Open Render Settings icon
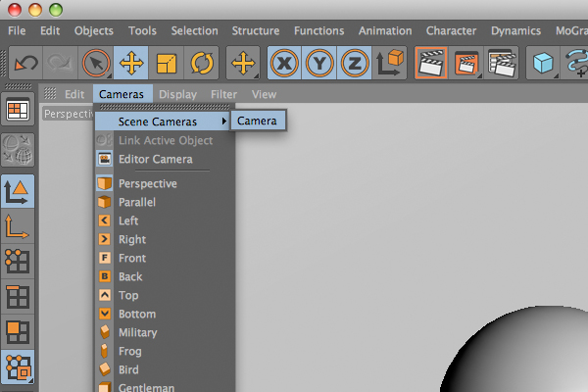588x392 pixels. pos(502,63)
